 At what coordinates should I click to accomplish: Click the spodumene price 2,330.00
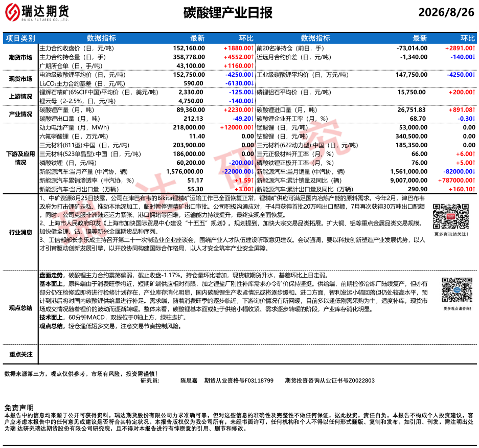191,92
